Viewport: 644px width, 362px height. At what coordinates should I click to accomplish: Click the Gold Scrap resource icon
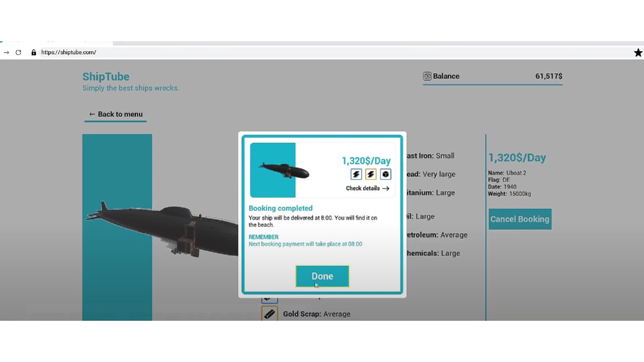270,314
